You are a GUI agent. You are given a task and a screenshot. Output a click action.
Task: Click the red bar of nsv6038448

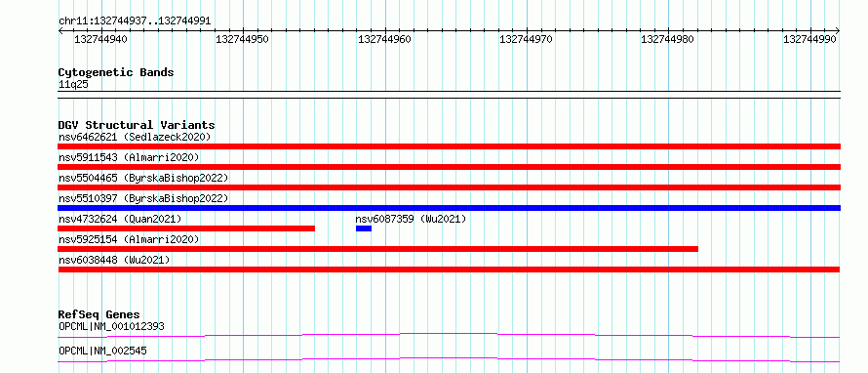pyautogui.click(x=449, y=269)
